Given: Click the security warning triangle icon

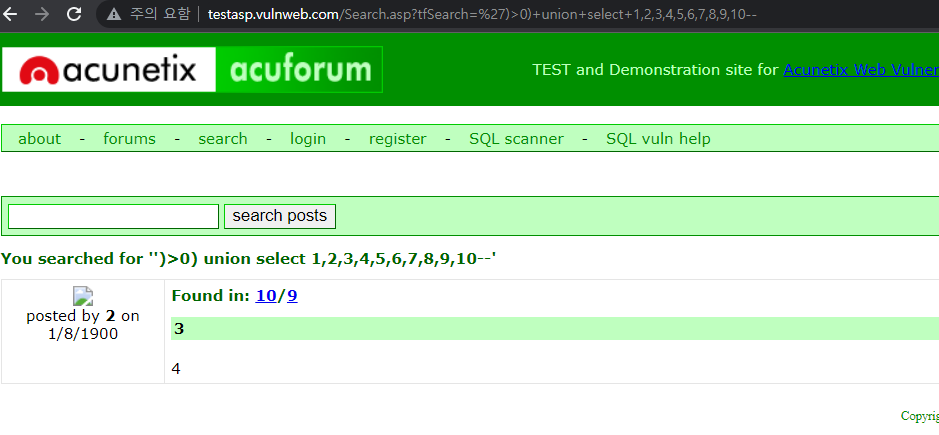Looking at the screenshot, I should 114,14.
